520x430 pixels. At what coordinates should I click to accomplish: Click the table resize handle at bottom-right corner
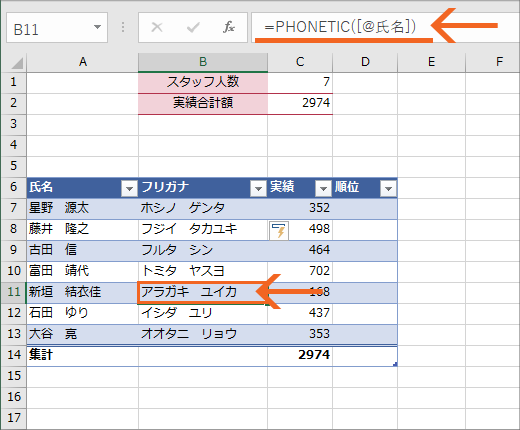tap(395, 364)
